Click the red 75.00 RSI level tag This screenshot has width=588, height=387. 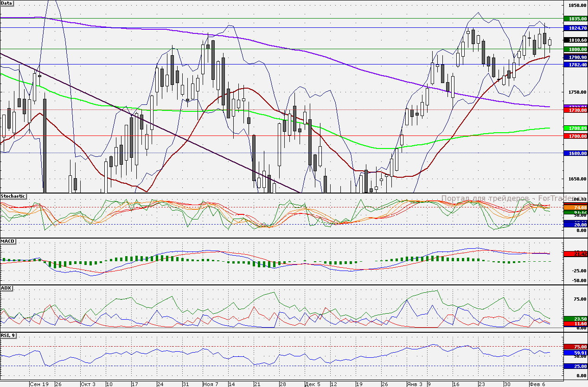click(575, 347)
